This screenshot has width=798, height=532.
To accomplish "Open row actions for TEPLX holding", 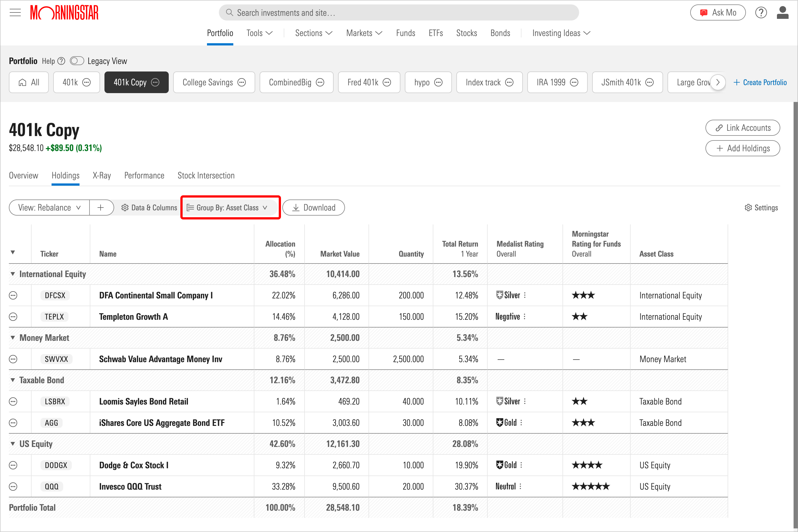I will click(x=13, y=317).
